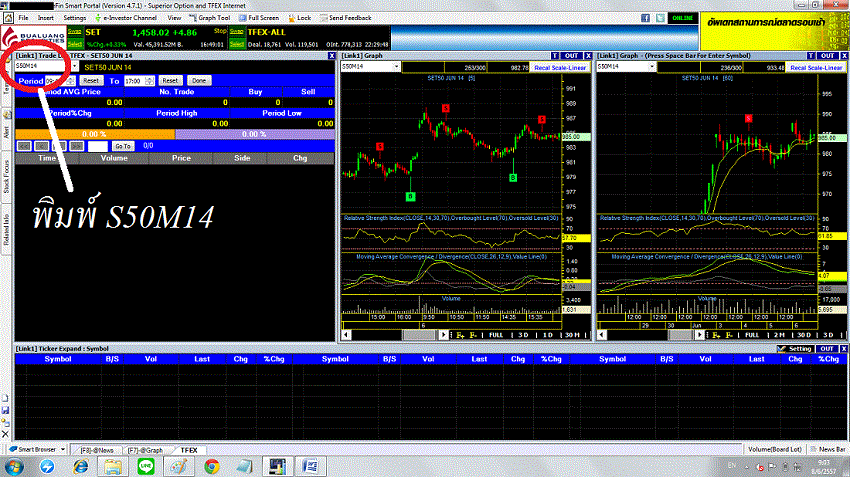This screenshot has height=477, width=850.
Task: Open Internet Explorer from taskbar
Action: 81,466
